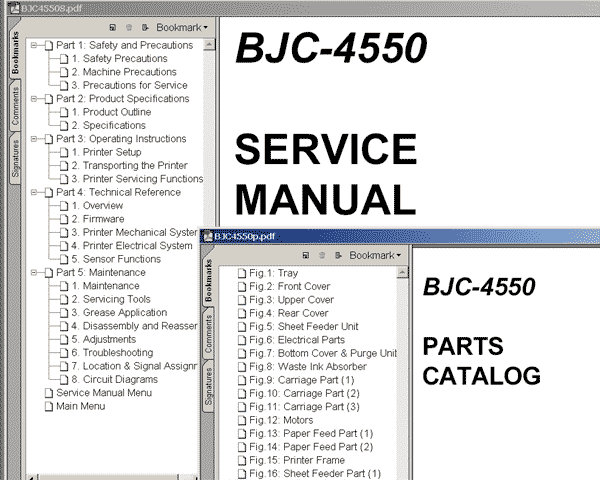Collapse Part 1: Safety and Precautions node
The image size is (600, 480).
point(34,45)
